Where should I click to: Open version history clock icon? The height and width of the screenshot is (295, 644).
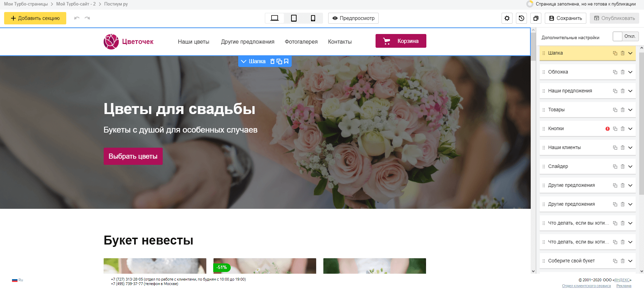tap(521, 18)
